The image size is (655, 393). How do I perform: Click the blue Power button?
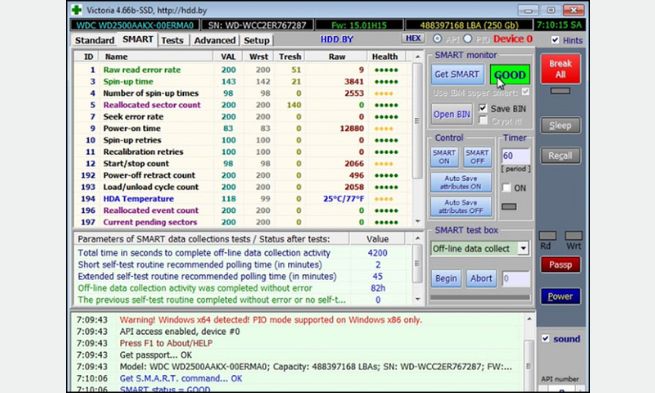pos(560,297)
